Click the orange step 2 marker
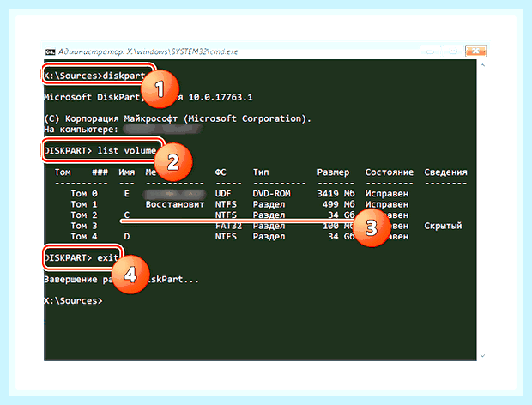 173,162
